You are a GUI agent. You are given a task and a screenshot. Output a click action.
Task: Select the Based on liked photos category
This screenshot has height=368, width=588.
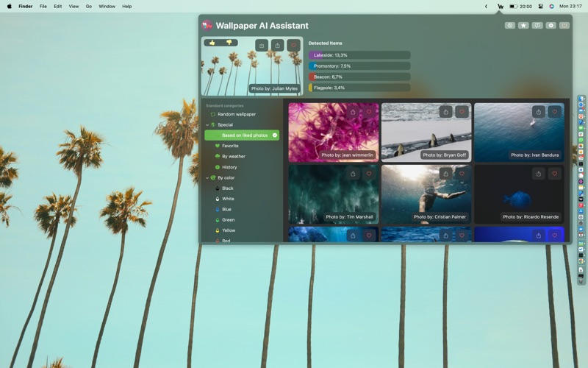pyautogui.click(x=244, y=135)
